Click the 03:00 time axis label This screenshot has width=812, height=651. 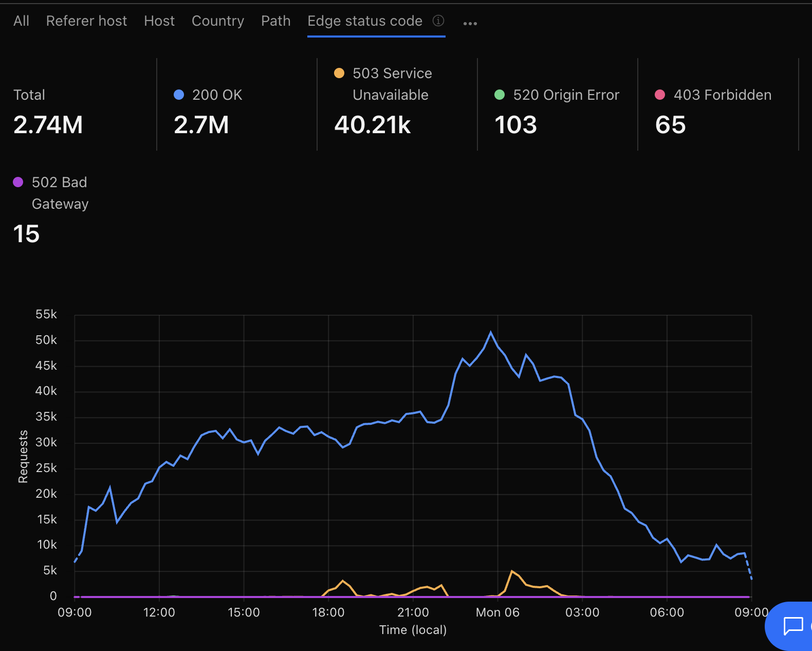pyautogui.click(x=582, y=612)
